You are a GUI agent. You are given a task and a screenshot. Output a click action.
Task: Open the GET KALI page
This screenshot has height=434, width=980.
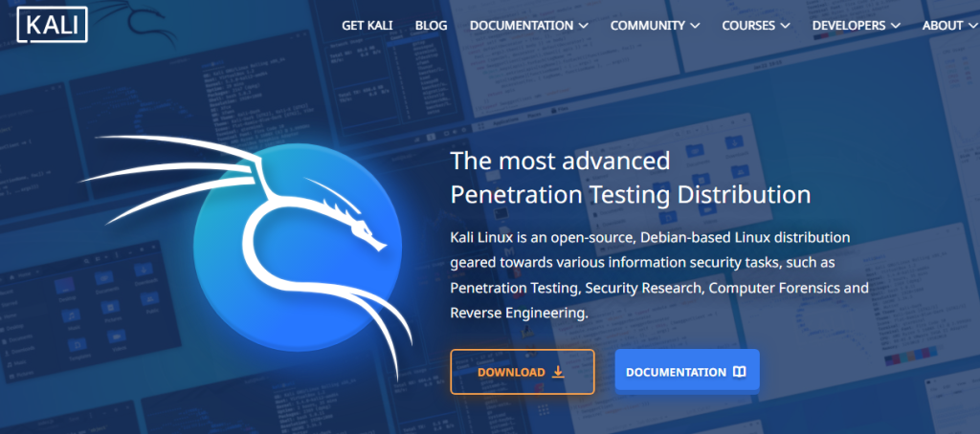click(x=367, y=26)
